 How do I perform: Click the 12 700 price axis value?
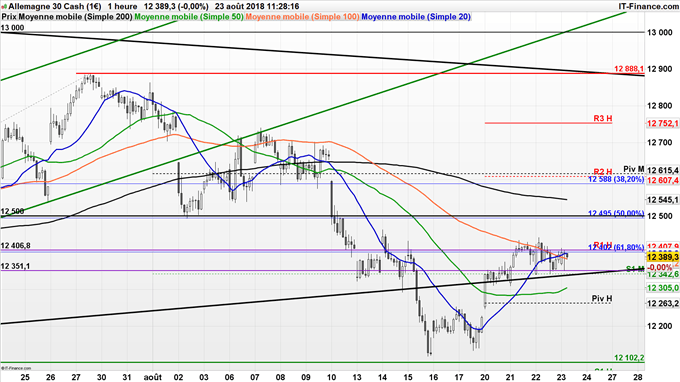[660, 143]
